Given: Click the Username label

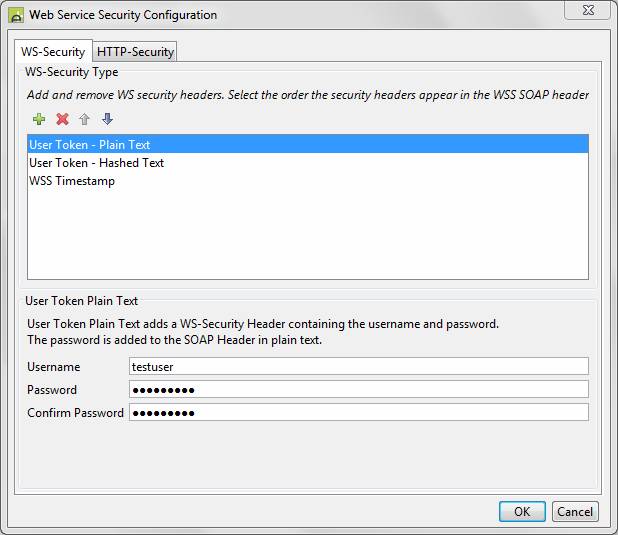Looking at the screenshot, I should tap(54, 367).
